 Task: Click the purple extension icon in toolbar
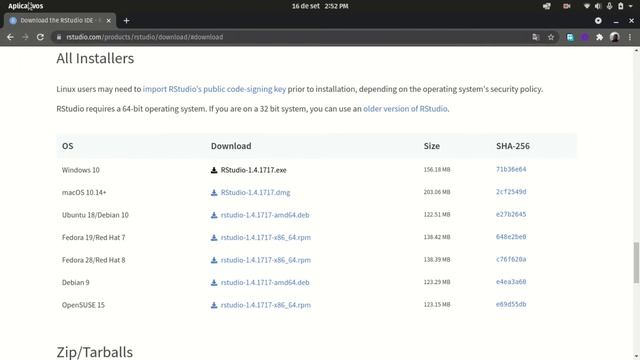pyautogui.click(x=584, y=37)
